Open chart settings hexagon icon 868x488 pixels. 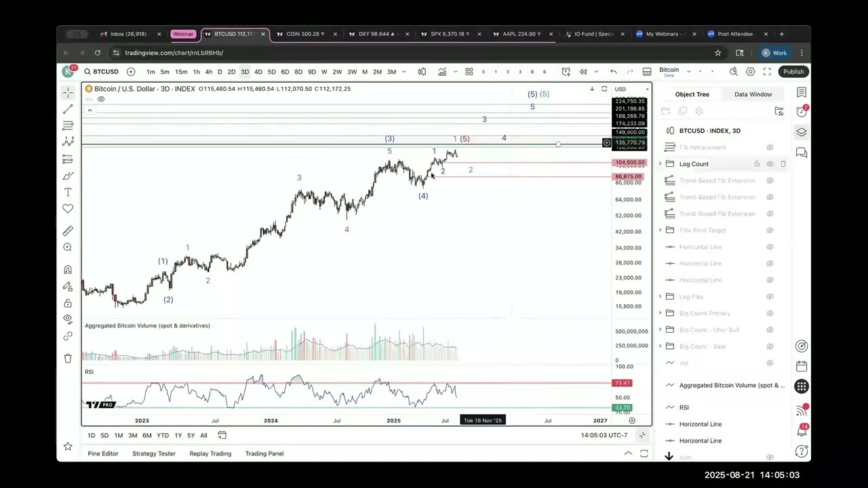click(751, 72)
